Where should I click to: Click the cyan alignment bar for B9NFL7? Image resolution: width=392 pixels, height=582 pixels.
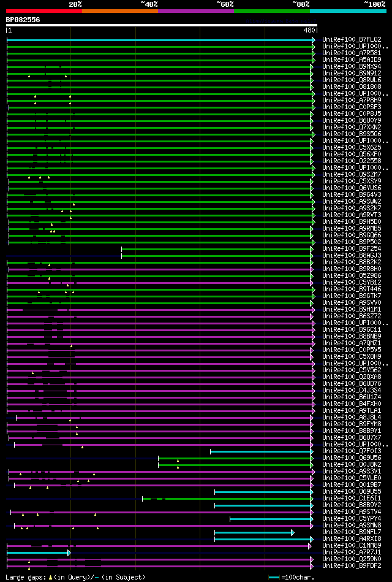(x=253, y=532)
